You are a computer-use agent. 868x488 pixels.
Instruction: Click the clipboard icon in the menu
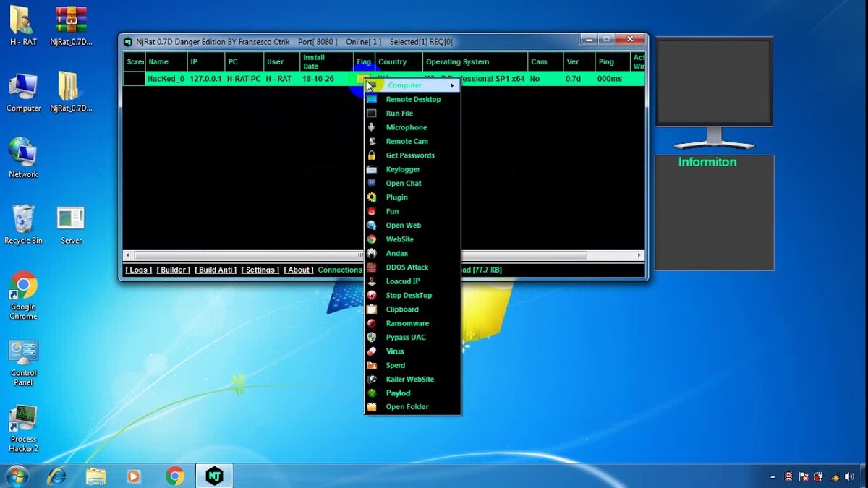(372, 309)
